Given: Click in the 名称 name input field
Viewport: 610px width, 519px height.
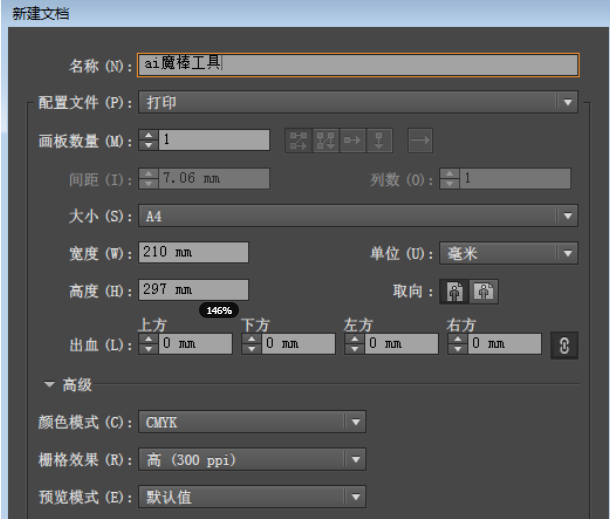Looking at the screenshot, I should point(358,65).
